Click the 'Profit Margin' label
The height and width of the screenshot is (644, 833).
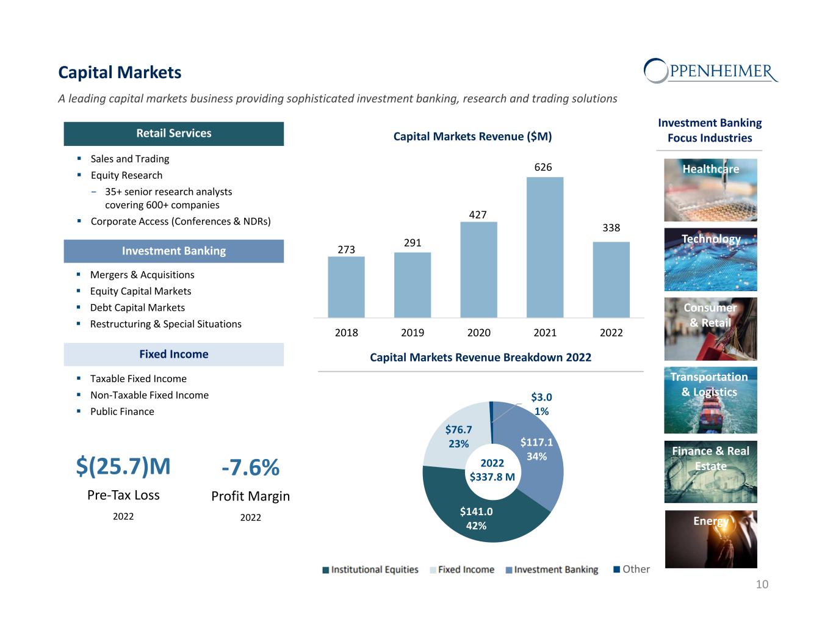pos(250,496)
